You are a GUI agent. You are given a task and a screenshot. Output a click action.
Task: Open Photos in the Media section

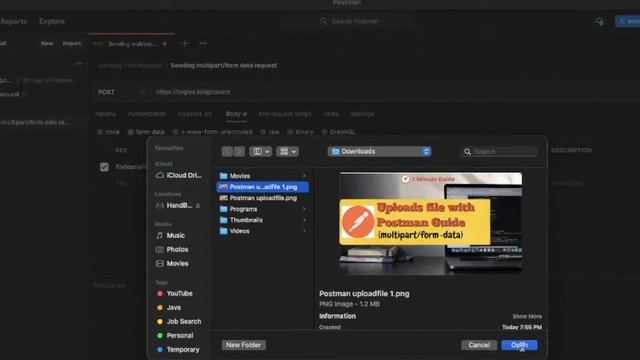pos(172,249)
